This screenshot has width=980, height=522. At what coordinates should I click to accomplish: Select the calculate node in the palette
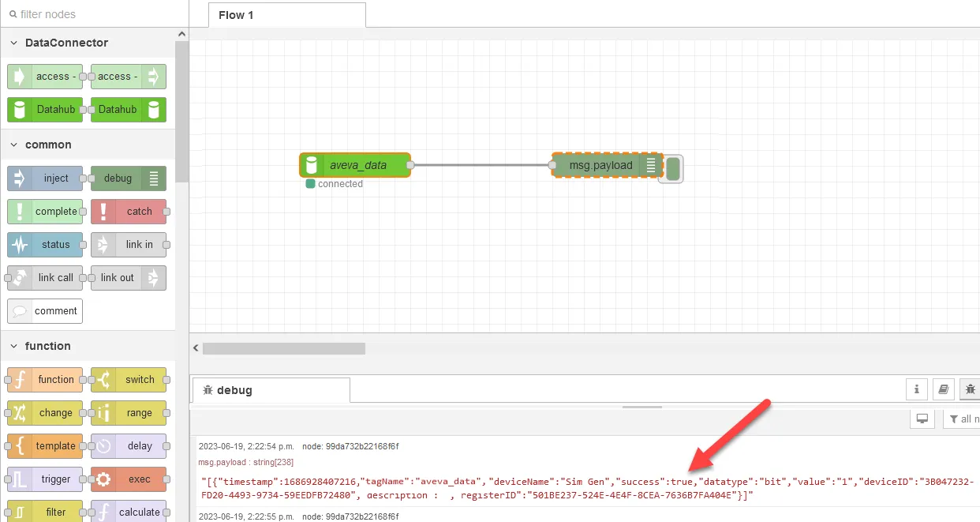[x=129, y=513]
